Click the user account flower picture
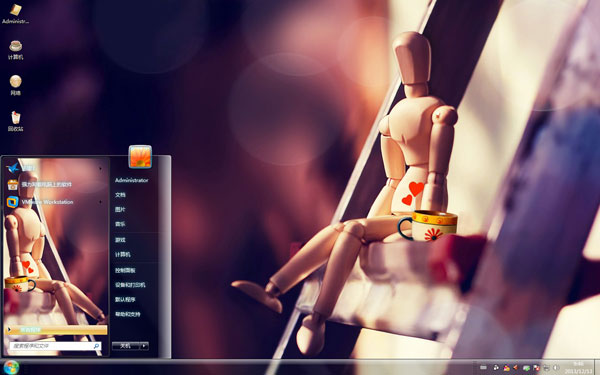600x375 pixels. (x=140, y=157)
